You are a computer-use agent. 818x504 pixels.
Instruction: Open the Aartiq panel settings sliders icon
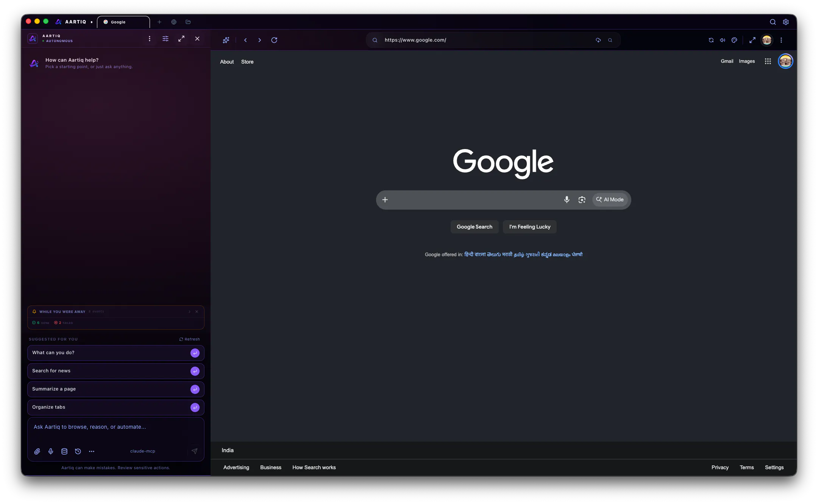pyautogui.click(x=165, y=39)
